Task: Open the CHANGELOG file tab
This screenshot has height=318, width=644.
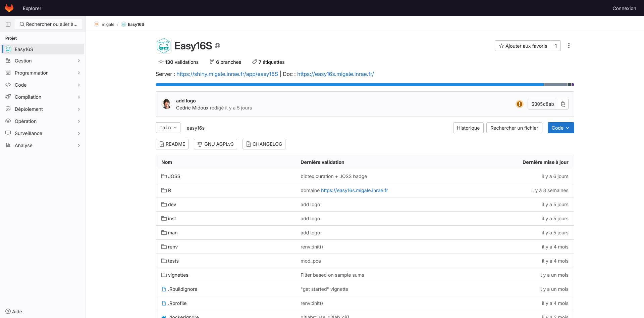Action: [264, 144]
